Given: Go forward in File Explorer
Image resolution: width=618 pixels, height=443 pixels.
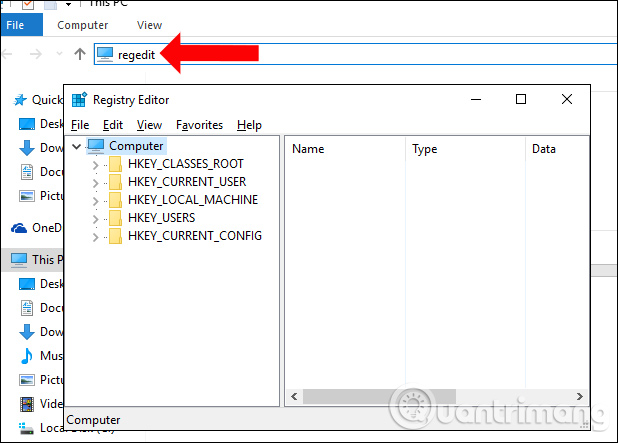Looking at the screenshot, I should click(x=36, y=54).
